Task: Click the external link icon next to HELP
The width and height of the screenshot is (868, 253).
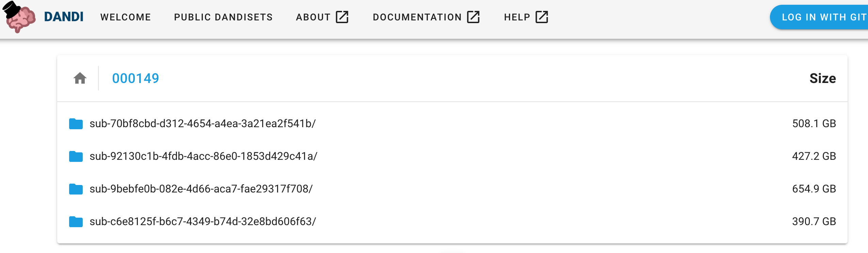Action: (542, 17)
